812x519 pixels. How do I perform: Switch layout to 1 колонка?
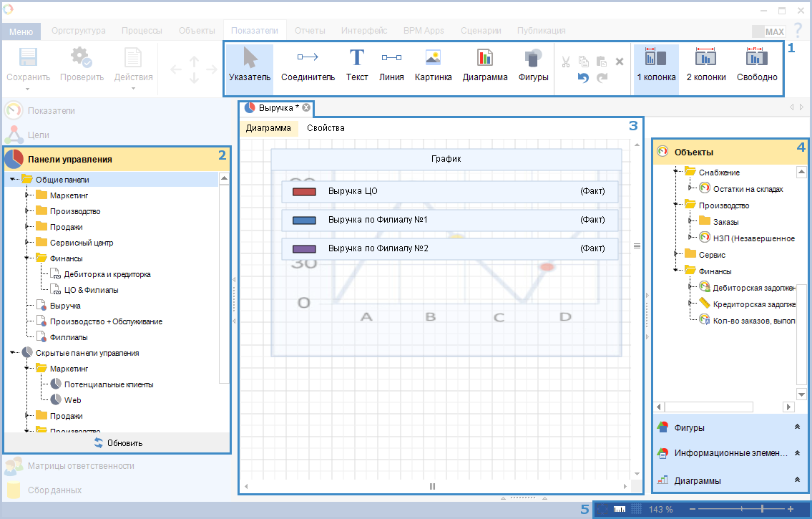coord(656,66)
